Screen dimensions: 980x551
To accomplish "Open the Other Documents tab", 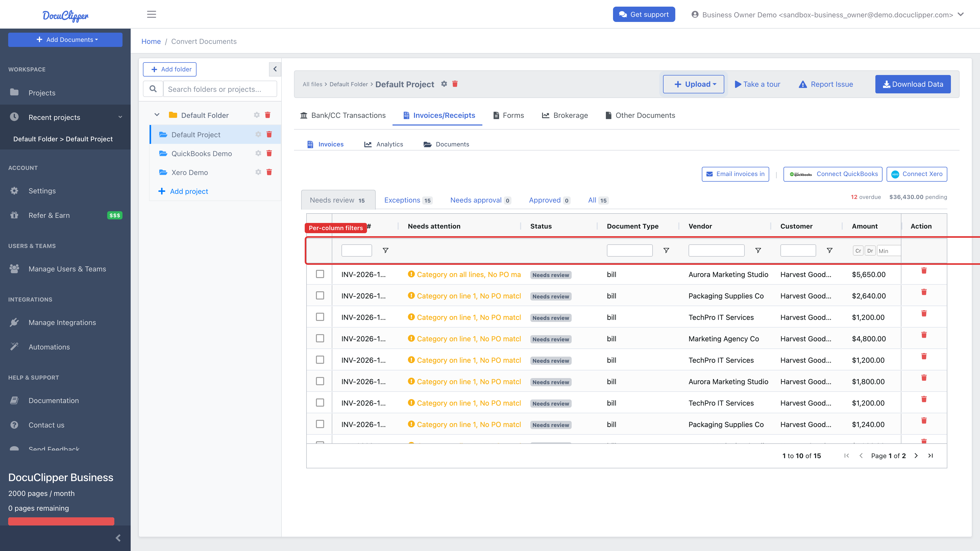I will coord(641,115).
